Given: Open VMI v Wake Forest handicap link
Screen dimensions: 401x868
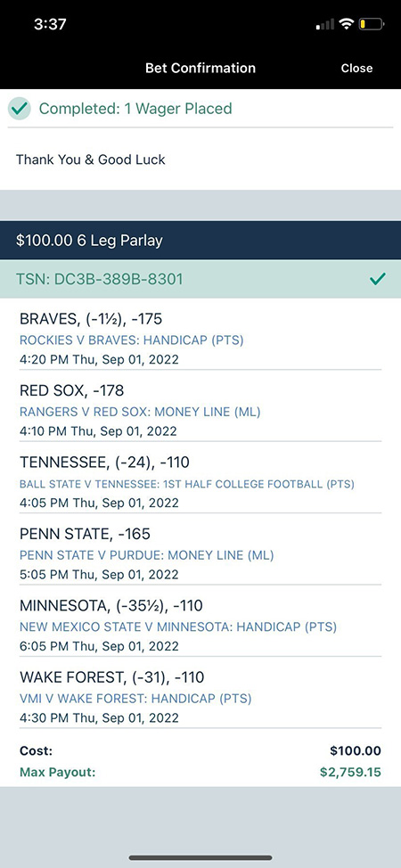Looking at the screenshot, I should (x=135, y=699).
